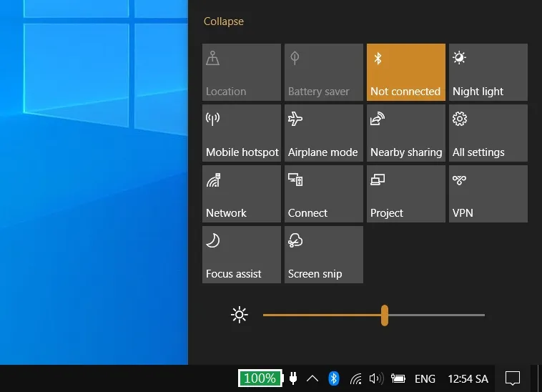Collapse the quick actions panel
The width and height of the screenshot is (542, 392).
pyautogui.click(x=223, y=21)
